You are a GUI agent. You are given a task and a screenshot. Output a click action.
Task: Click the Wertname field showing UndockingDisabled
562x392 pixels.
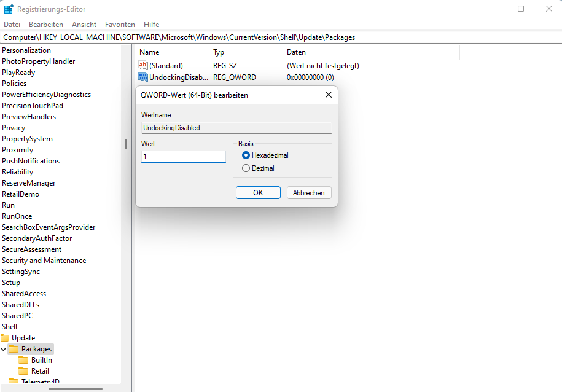point(236,128)
